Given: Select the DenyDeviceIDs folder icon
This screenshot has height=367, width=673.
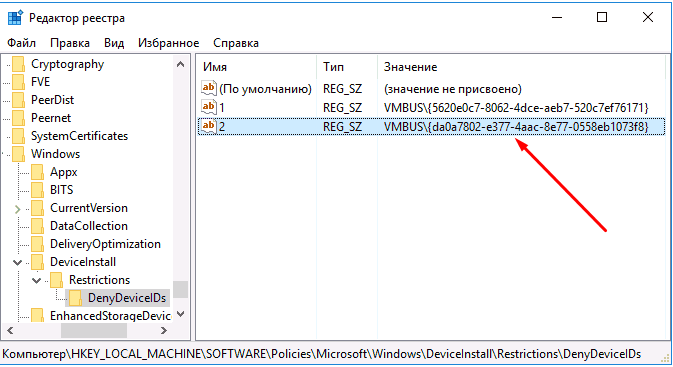Looking at the screenshot, I should pyautogui.click(x=75, y=298).
